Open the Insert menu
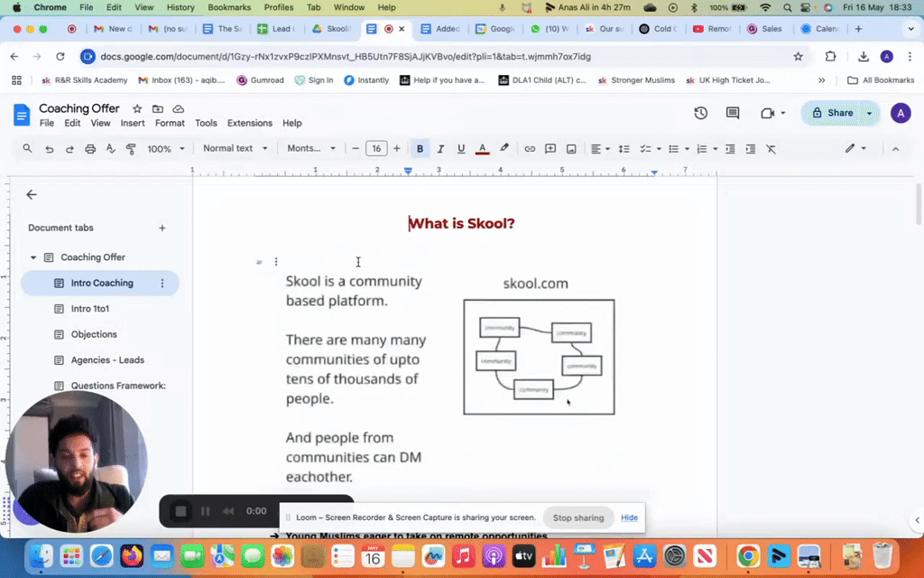 (x=133, y=123)
